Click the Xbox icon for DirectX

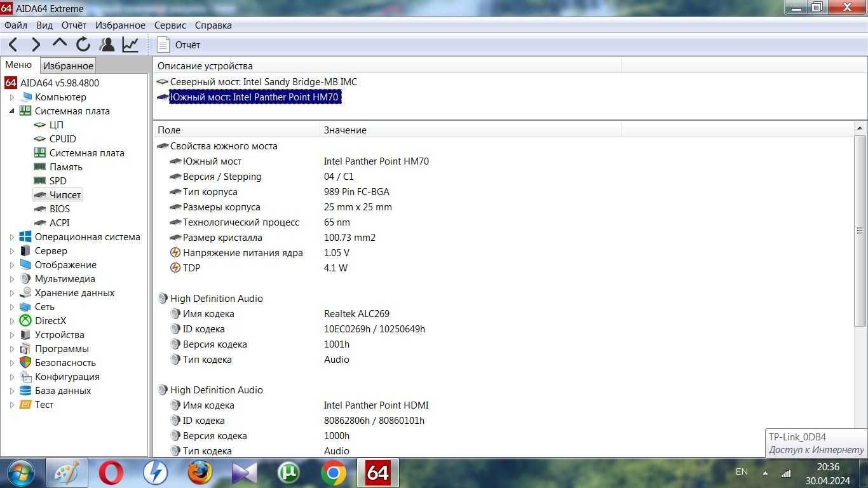click(x=25, y=321)
